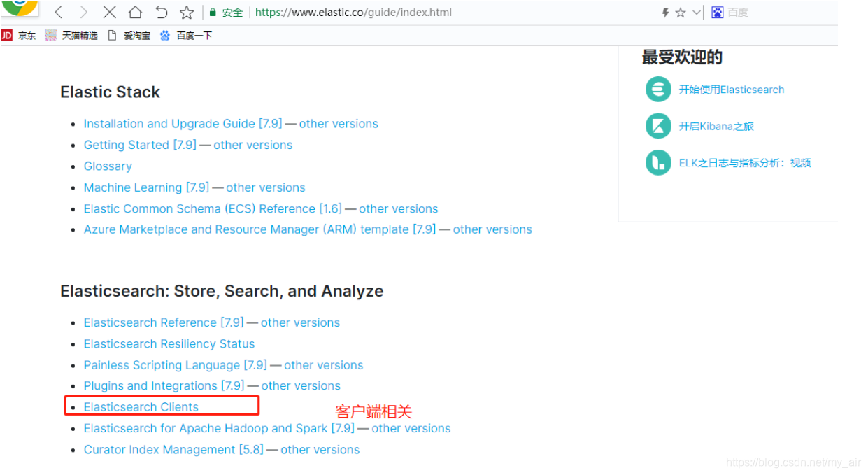Click the 最受欢迎的 heading
The image size is (868, 475).
point(682,57)
